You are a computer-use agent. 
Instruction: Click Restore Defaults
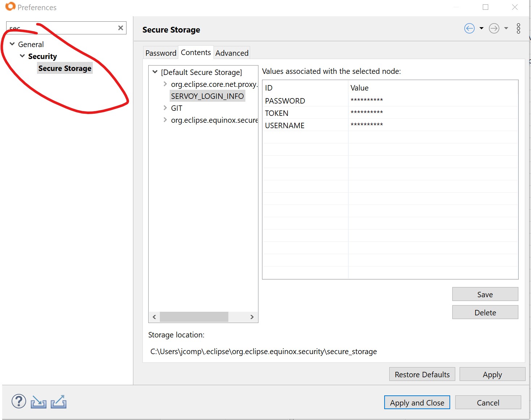[x=422, y=374]
